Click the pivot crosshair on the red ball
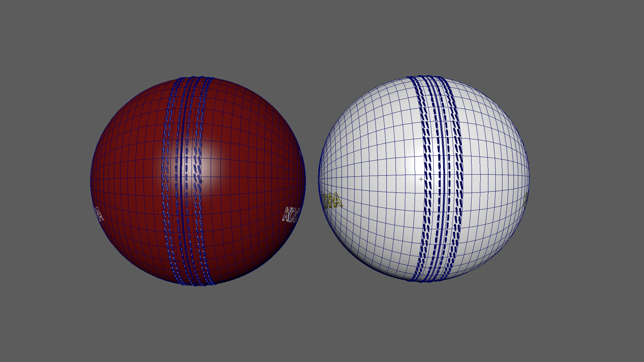Viewport: 644px width, 362px height. point(201,181)
